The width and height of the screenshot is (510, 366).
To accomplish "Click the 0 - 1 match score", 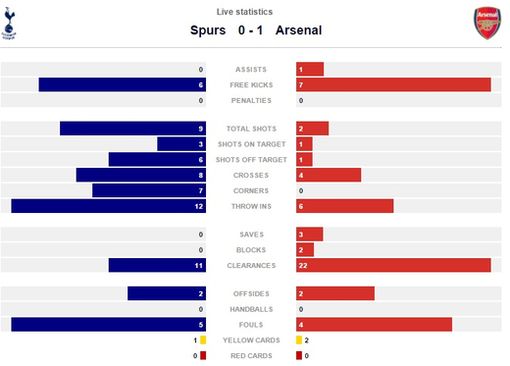I will coord(250,30).
